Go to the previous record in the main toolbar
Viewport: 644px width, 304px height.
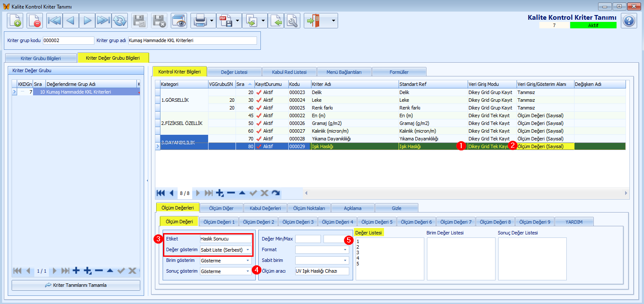tap(71, 21)
